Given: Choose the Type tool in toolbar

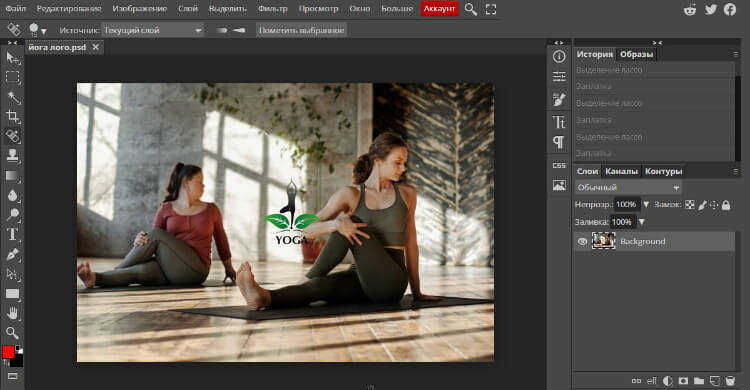Looking at the screenshot, I should (12, 234).
